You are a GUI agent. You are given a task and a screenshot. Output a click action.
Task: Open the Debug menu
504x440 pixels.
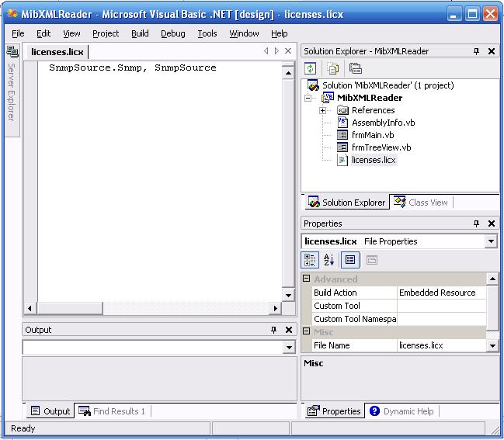pyautogui.click(x=173, y=33)
